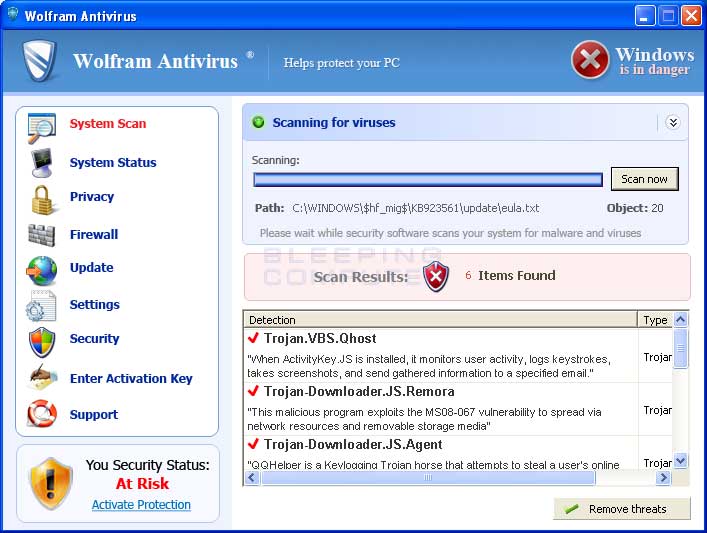Image resolution: width=707 pixels, height=533 pixels.
Task: Toggle the Trojan-Downloader.JS.Remora checkmark
Action: (x=254, y=392)
